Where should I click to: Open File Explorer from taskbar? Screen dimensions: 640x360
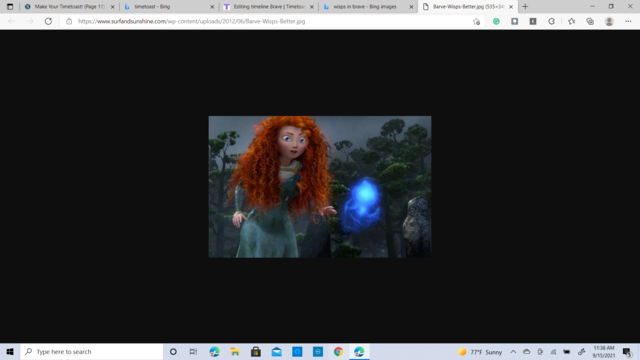[x=235, y=351]
